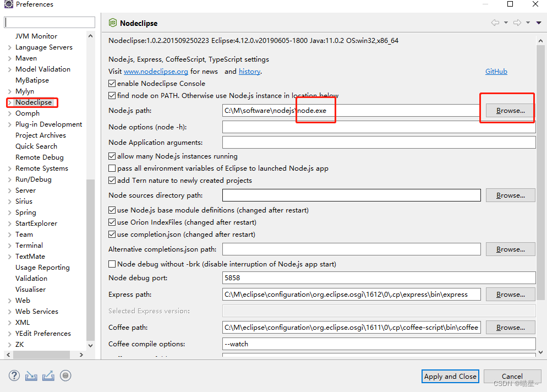The width and height of the screenshot is (547, 392).
Task: Expand the Web Services preferences node
Action: click(x=9, y=311)
